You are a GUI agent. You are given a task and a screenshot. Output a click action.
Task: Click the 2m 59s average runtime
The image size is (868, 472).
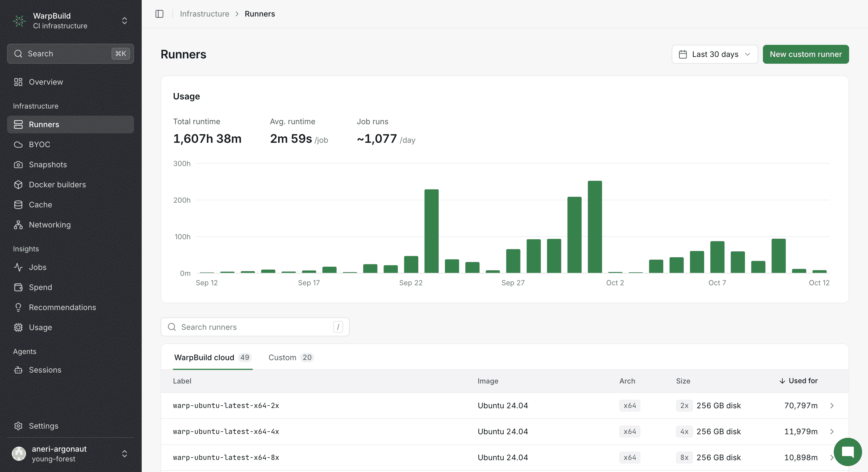(291, 138)
